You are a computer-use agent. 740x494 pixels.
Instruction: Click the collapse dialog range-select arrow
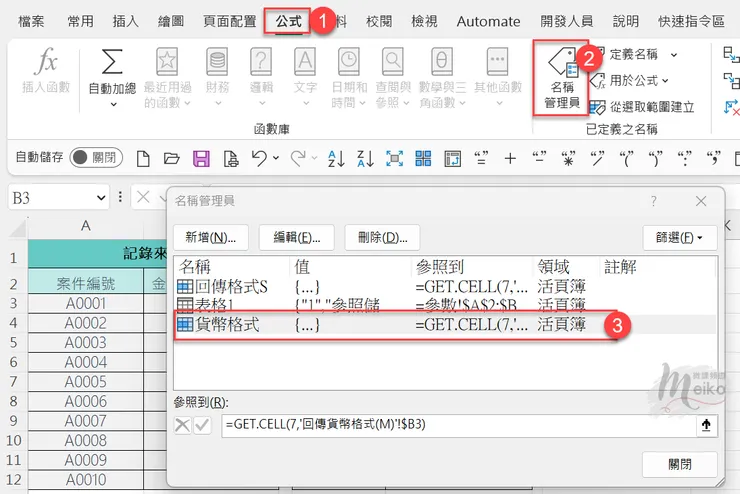[x=706, y=425]
